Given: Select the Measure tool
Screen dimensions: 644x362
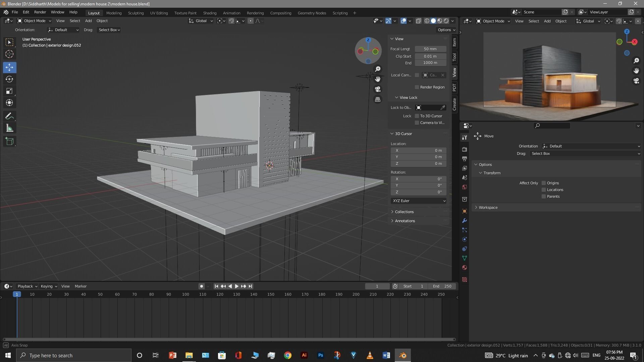Looking at the screenshot, I should tap(9, 128).
